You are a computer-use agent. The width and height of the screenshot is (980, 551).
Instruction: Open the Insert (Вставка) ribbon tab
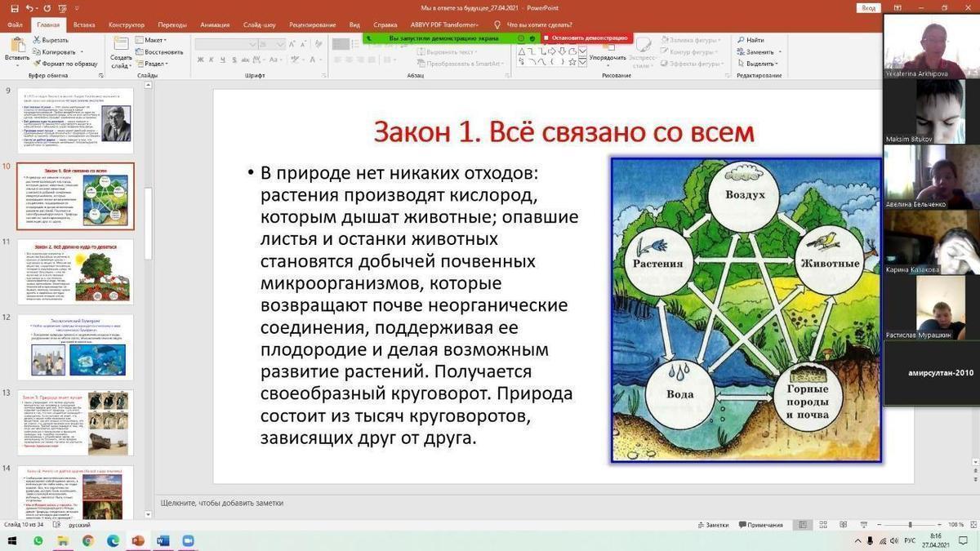point(84,24)
